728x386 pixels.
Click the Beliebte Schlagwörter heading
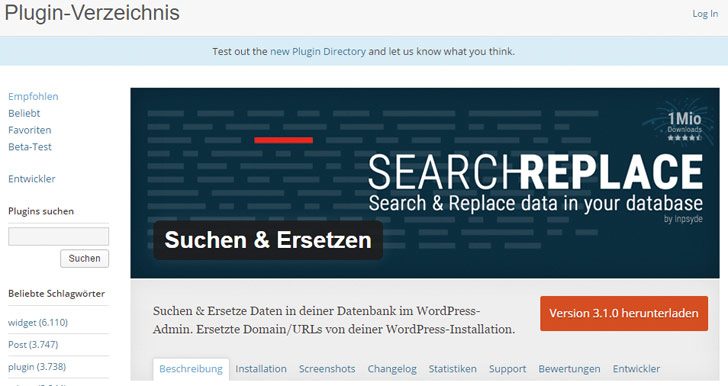(x=57, y=294)
